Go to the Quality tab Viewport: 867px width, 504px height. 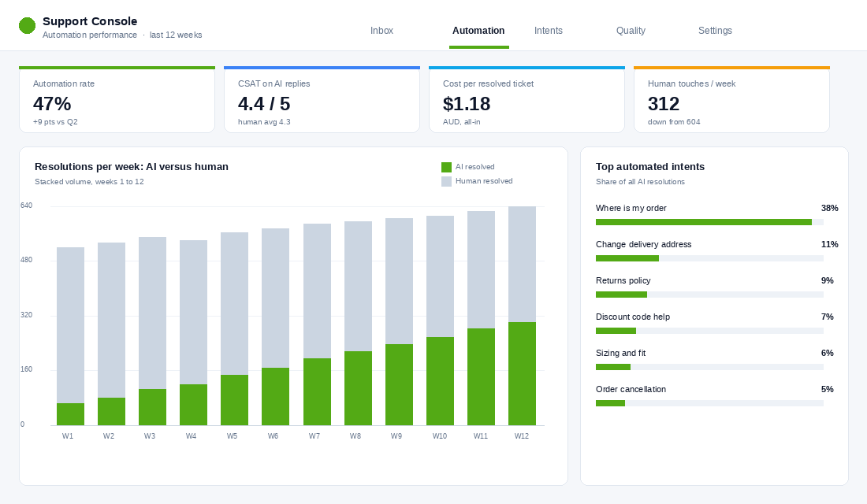tap(631, 31)
